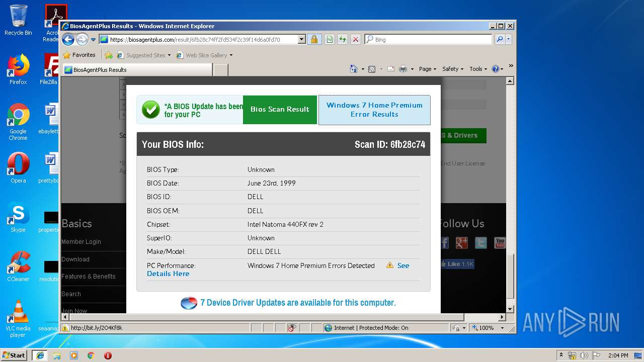Open a new blank tab
Image resolution: width=644 pixels, height=362 pixels.
pos(220,70)
